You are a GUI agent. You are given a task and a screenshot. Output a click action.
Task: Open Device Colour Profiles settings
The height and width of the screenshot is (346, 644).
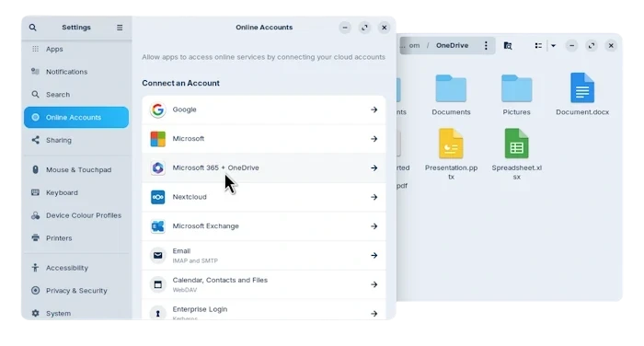pyautogui.click(x=76, y=215)
